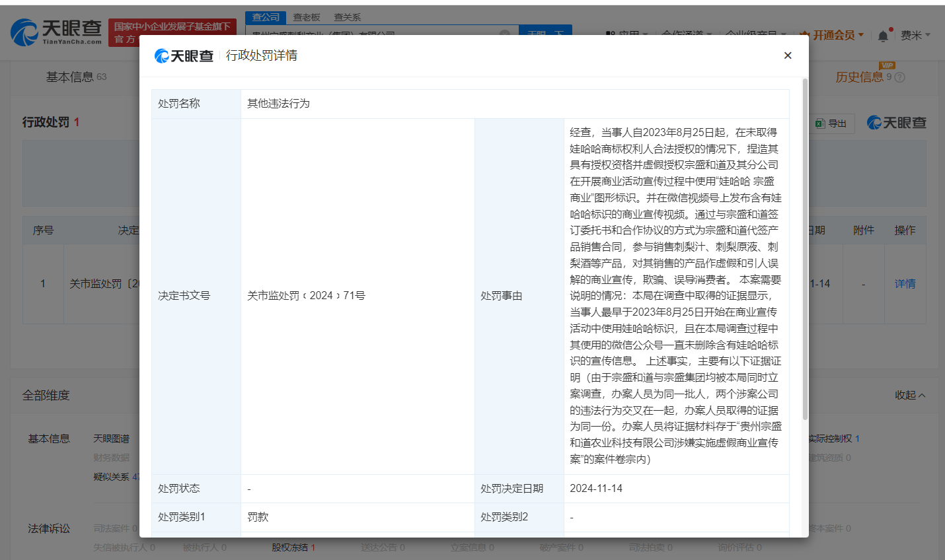
Task: Click the 天眼图谱 link under 基本信息
Action: (x=111, y=438)
